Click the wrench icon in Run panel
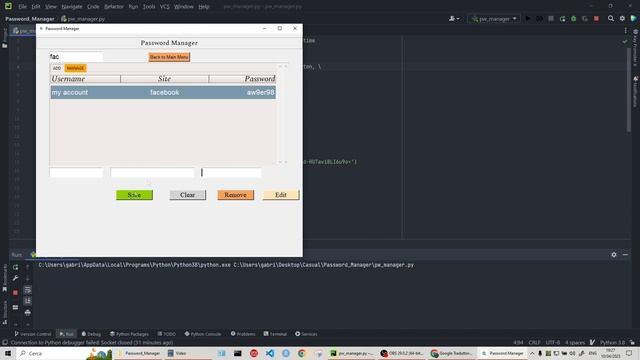The width and height of the screenshot is (640, 360). click(16, 278)
